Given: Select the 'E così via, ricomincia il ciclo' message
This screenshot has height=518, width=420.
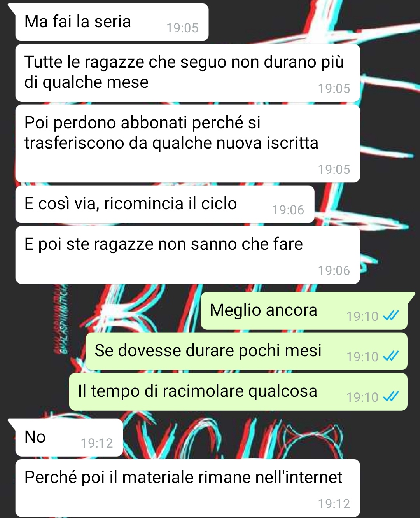Looking at the screenshot, I should (165, 204).
